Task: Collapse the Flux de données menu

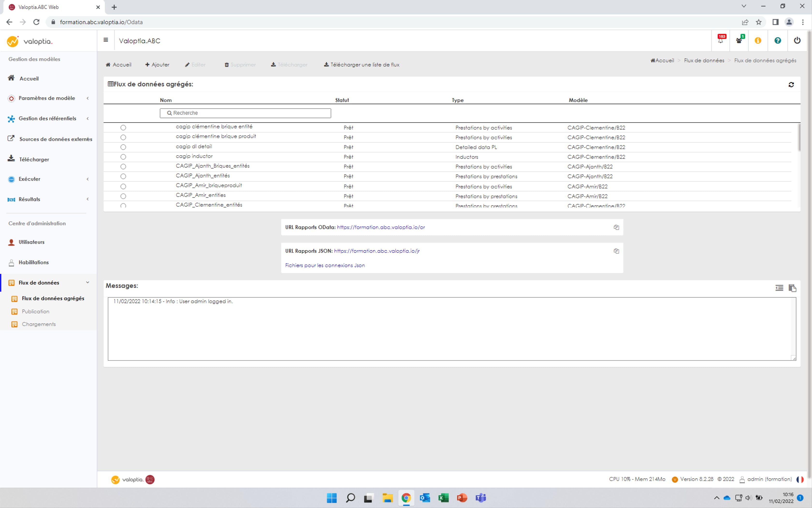Action: click(48, 283)
